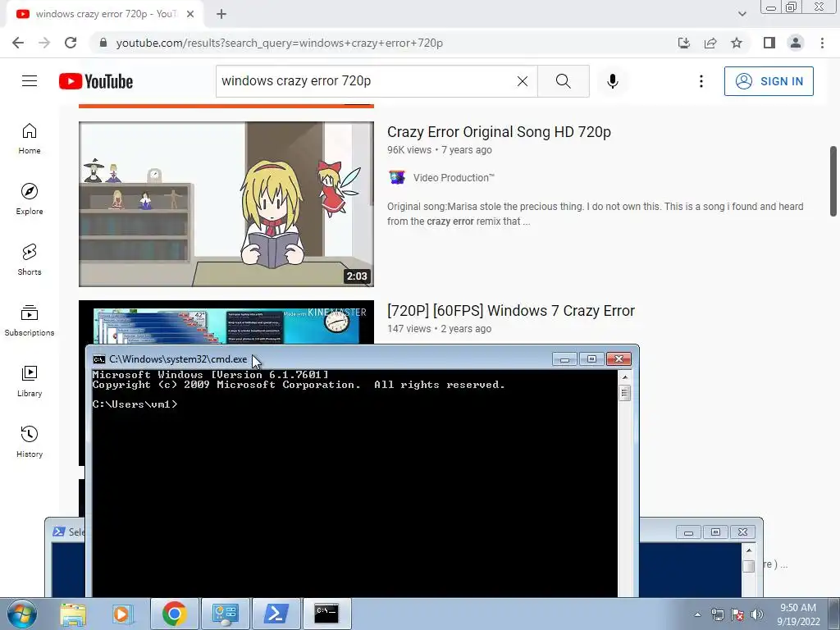The height and width of the screenshot is (630, 840).
Task: Reload the YouTube page
Action: 71,43
